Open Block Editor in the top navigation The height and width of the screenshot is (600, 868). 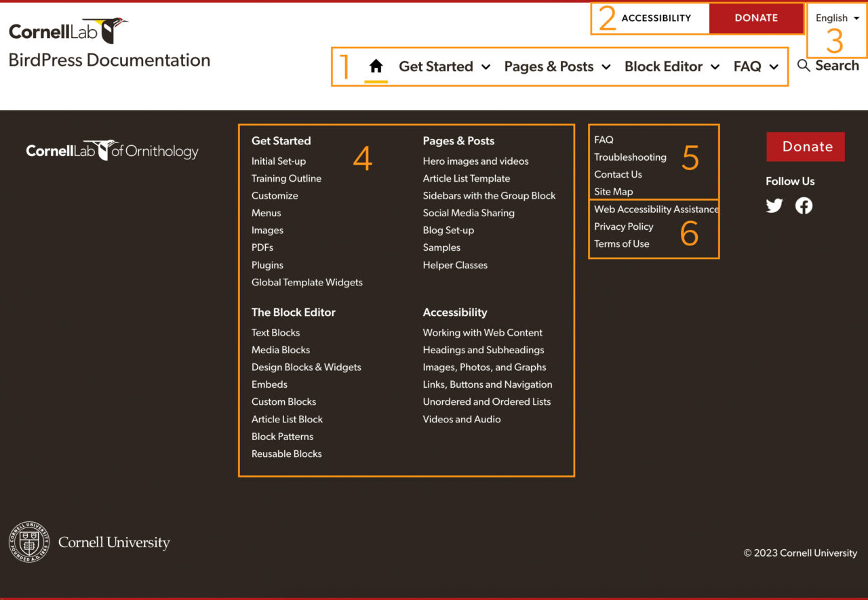663,66
